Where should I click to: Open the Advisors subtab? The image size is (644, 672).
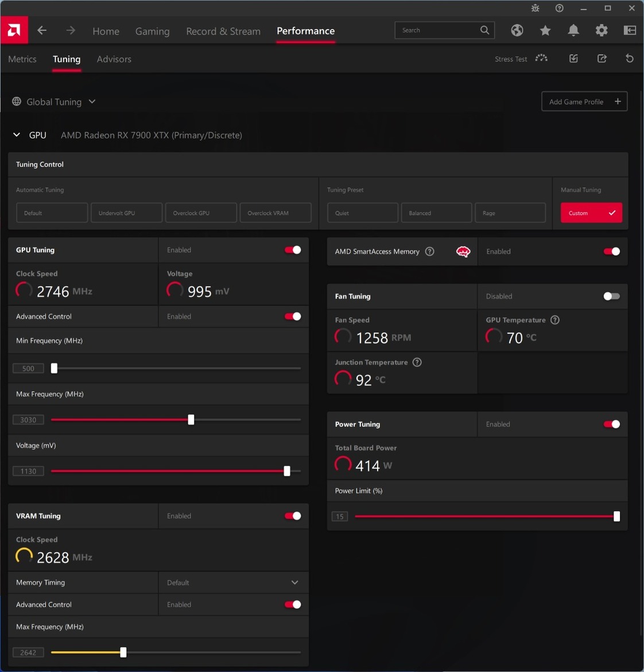(x=114, y=59)
